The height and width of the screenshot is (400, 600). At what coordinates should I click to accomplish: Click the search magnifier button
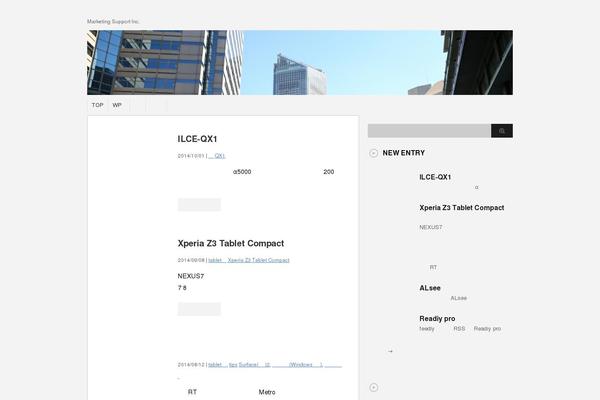[502, 131]
